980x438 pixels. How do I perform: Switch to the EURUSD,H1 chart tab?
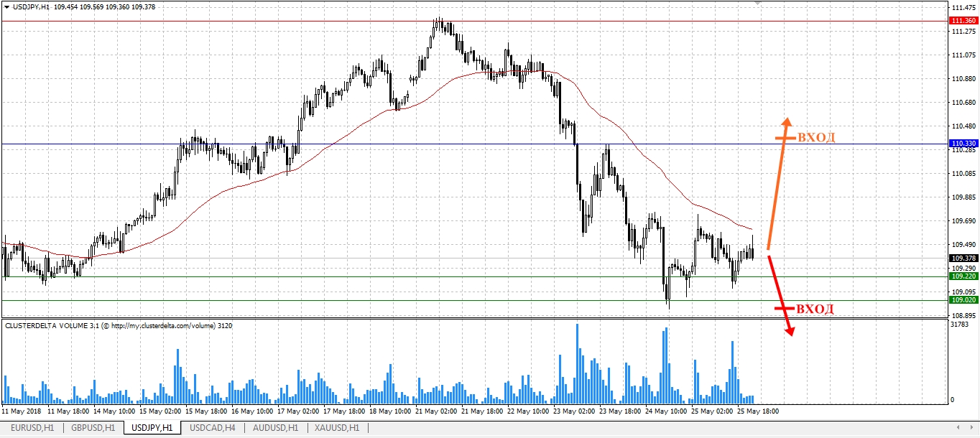(x=32, y=428)
